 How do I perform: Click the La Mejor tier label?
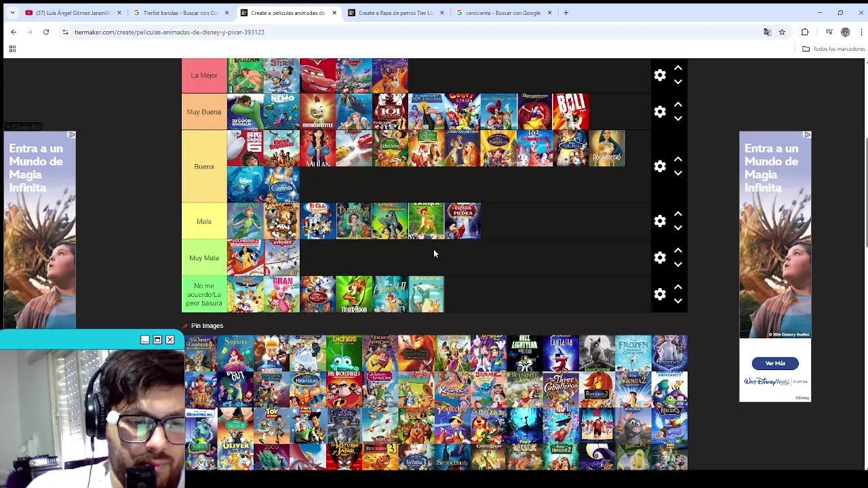(204, 75)
